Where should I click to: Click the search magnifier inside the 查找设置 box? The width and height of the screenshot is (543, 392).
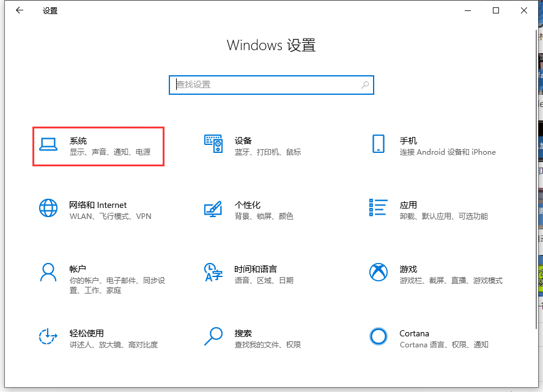point(364,84)
